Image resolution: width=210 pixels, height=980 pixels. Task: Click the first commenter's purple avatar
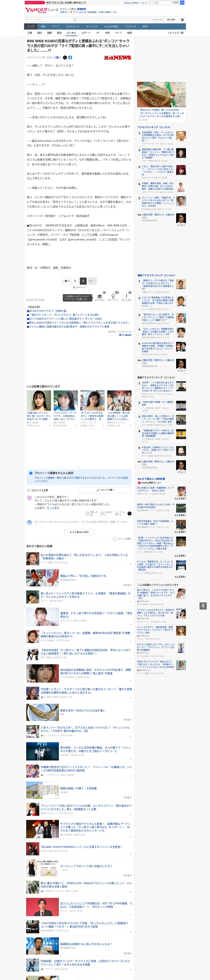coord(29,498)
